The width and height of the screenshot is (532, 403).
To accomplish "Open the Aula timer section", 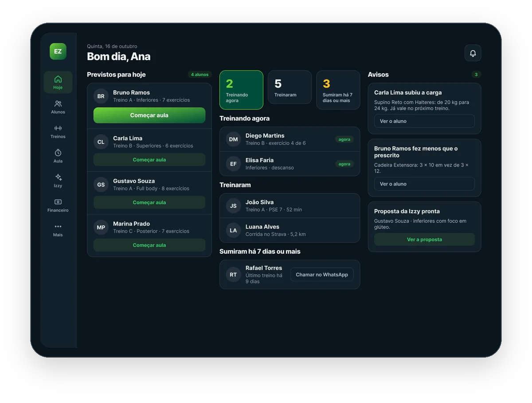I will (x=58, y=156).
